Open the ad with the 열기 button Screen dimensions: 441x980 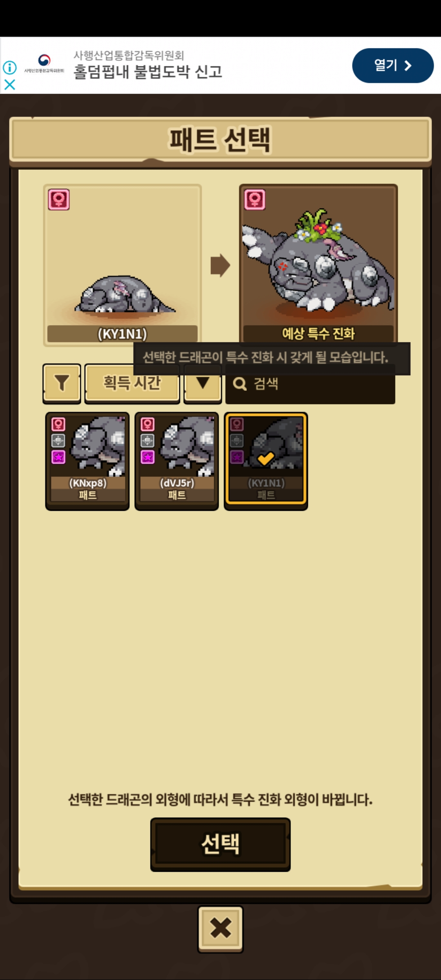click(x=393, y=65)
